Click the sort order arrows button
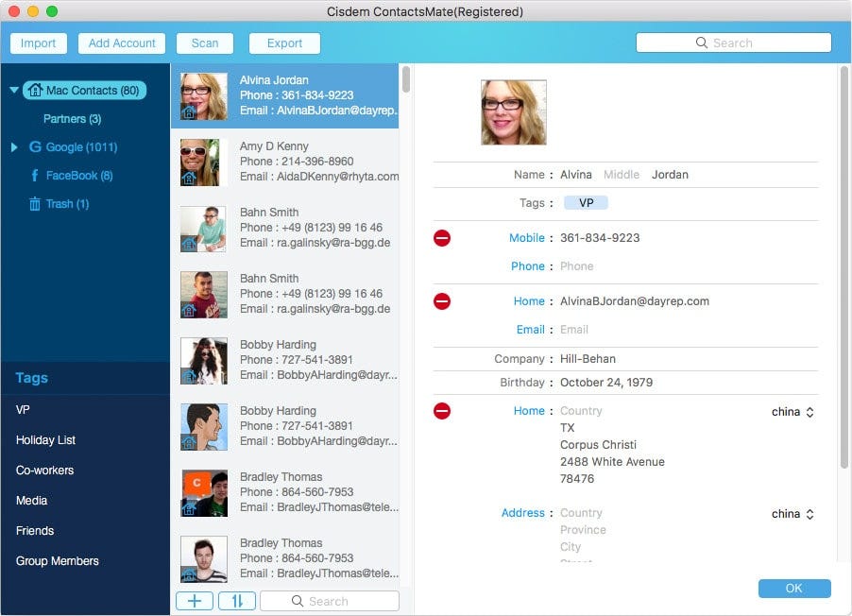Screen dimensions: 852x616 [x=237, y=601]
